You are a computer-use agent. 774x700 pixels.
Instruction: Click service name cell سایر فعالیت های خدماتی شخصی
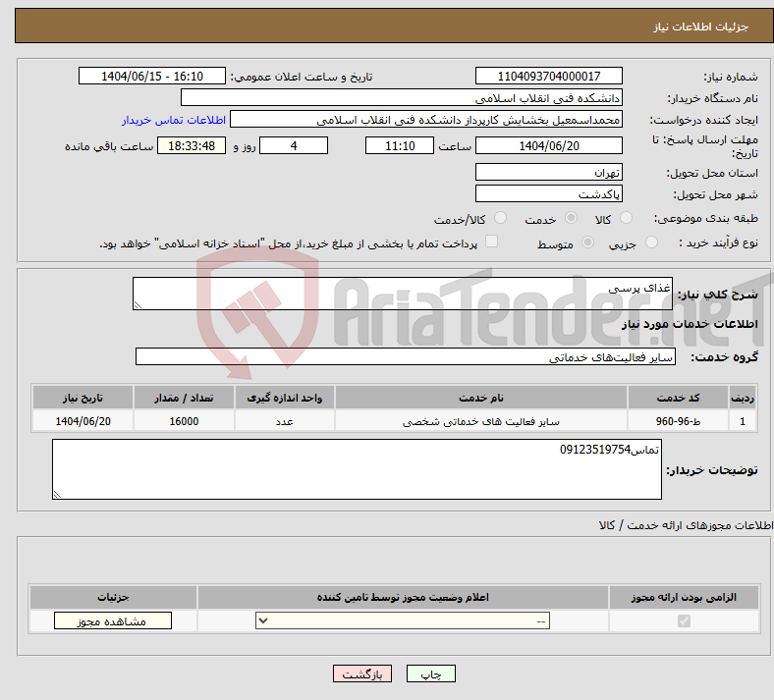(x=480, y=421)
